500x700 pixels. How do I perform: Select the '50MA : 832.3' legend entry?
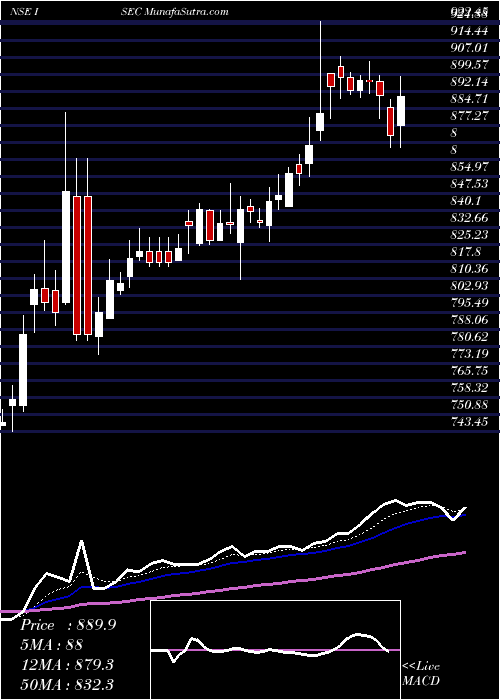(x=67, y=684)
